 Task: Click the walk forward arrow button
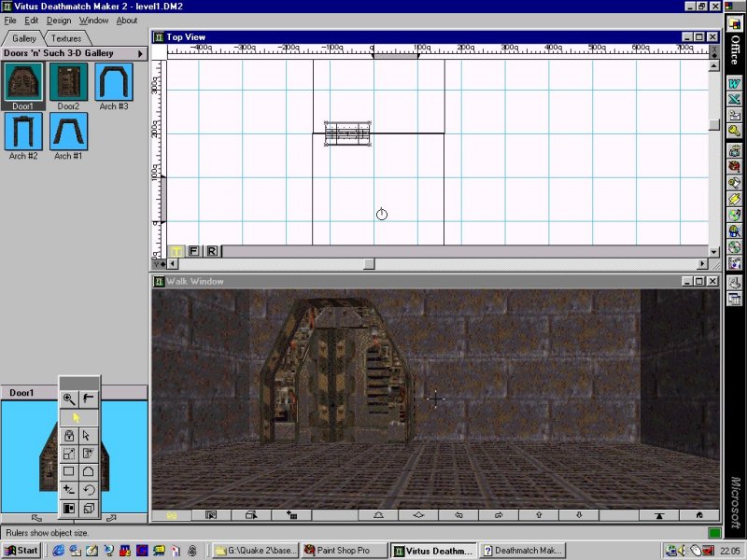point(378,515)
